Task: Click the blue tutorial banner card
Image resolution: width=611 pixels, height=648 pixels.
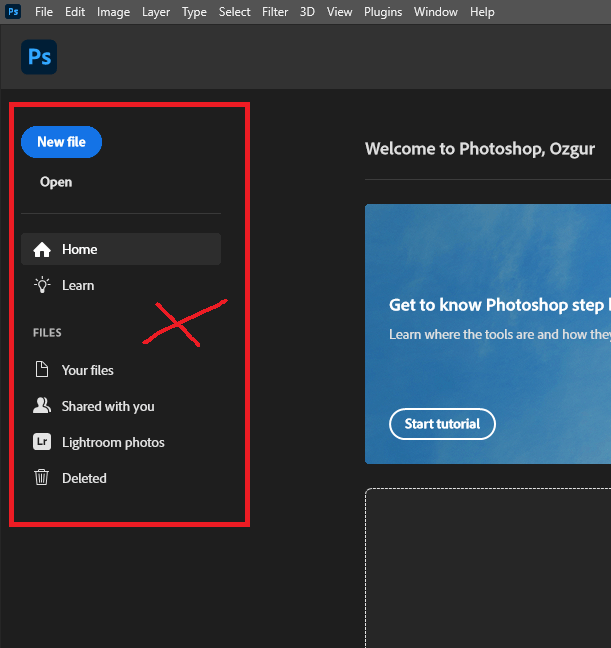Action: click(488, 334)
